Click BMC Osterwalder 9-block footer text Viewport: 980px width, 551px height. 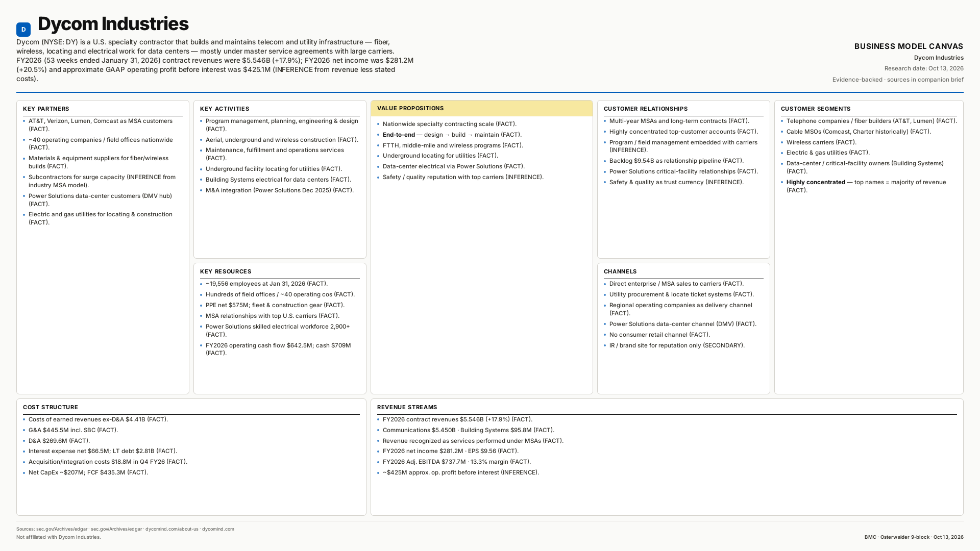(914, 537)
